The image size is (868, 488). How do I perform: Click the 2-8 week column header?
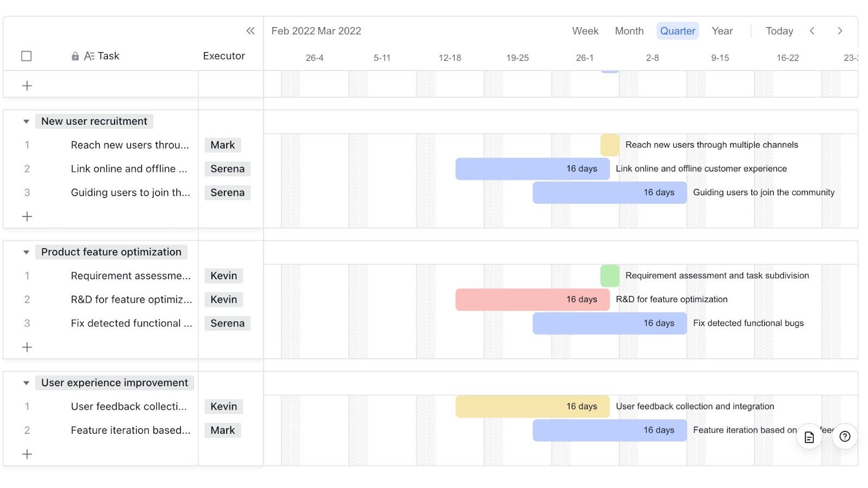(x=653, y=57)
